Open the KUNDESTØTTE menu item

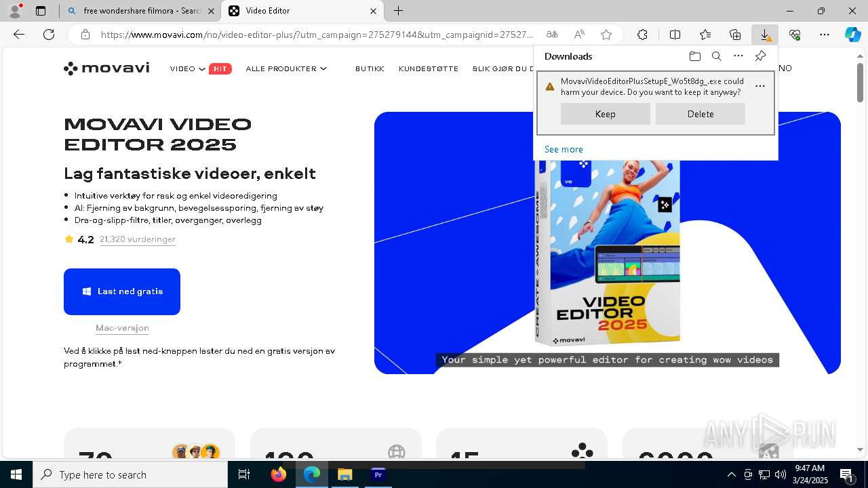[429, 68]
